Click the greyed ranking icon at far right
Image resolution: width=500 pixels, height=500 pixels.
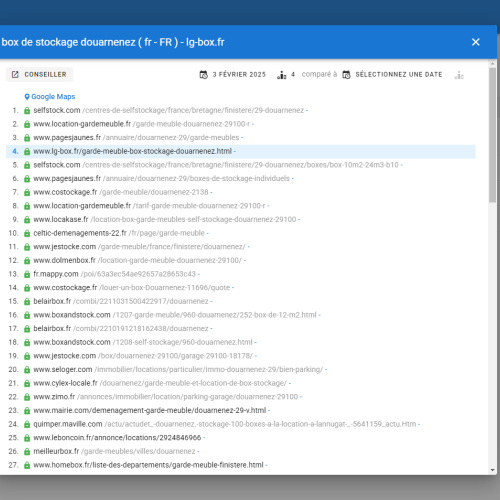[x=459, y=75]
